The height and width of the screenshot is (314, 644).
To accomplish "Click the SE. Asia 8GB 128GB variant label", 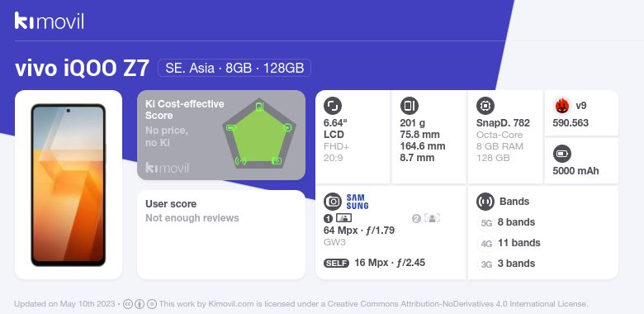I will [x=234, y=68].
